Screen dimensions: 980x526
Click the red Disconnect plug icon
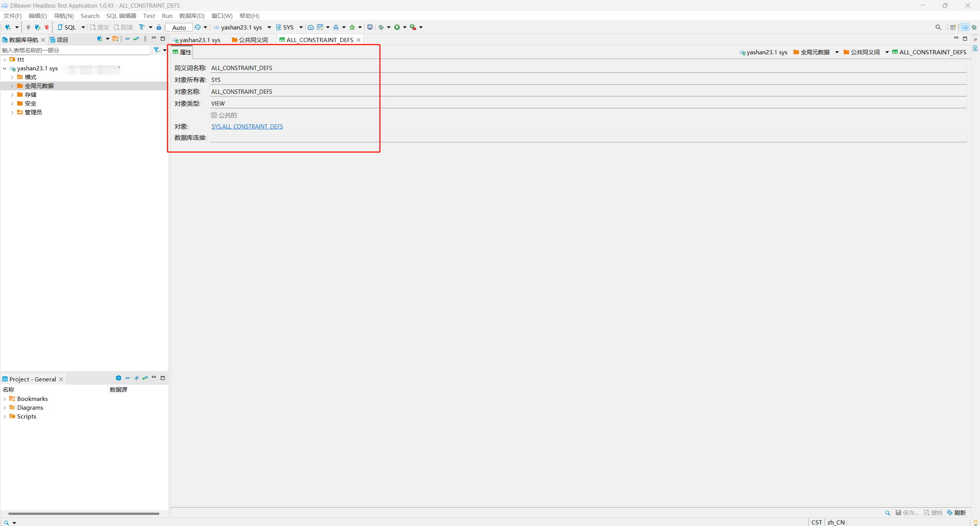[x=47, y=27]
